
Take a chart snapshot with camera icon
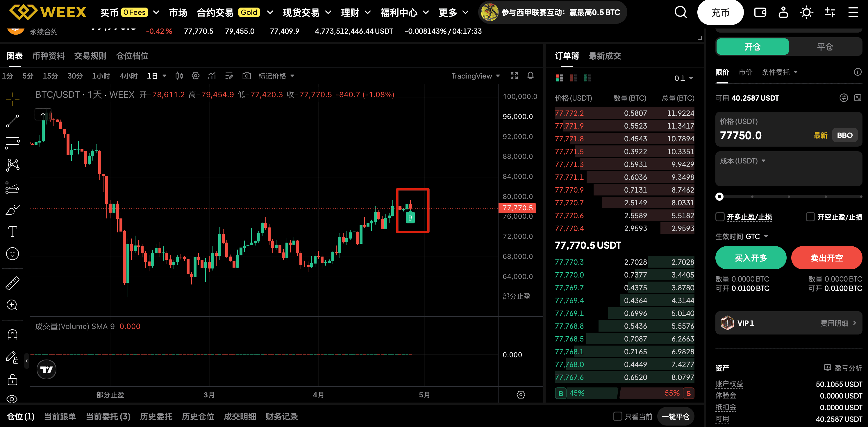(247, 76)
